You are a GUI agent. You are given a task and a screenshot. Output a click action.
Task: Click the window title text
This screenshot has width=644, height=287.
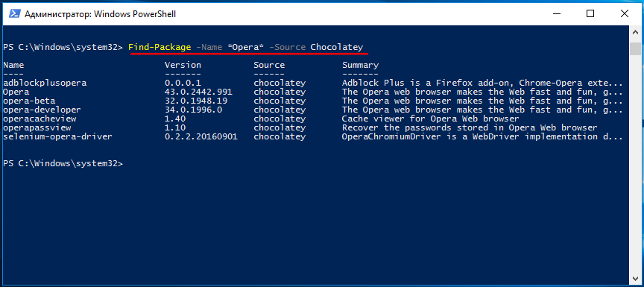pyautogui.click(x=100, y=14)
